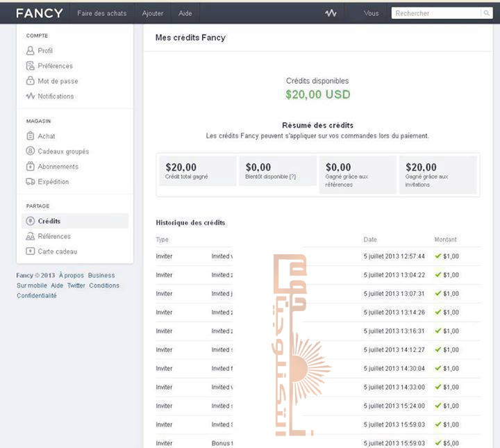
Task: Open Abonnements page
Action: pos(58,167)
